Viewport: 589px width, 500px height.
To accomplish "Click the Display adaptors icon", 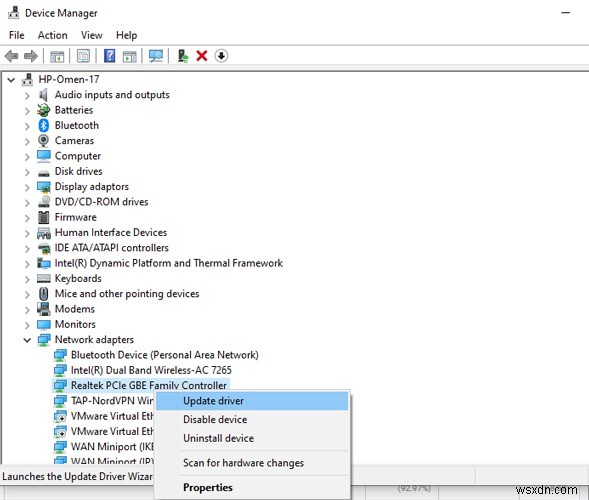I will click(x=44, y=187).
